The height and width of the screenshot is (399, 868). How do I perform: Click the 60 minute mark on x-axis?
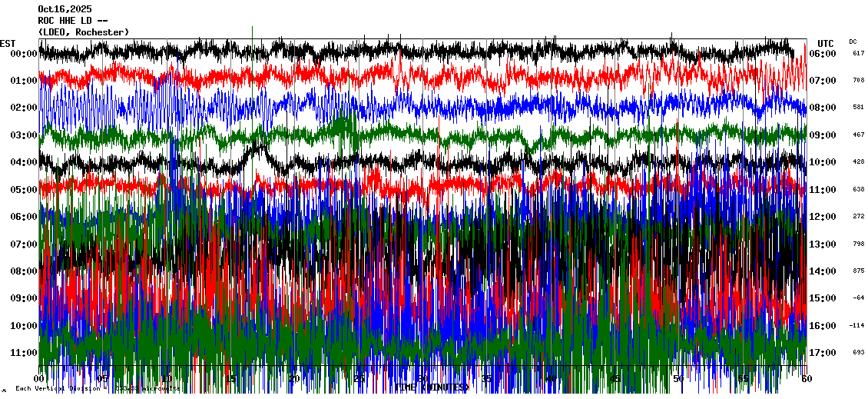(805, 379)
